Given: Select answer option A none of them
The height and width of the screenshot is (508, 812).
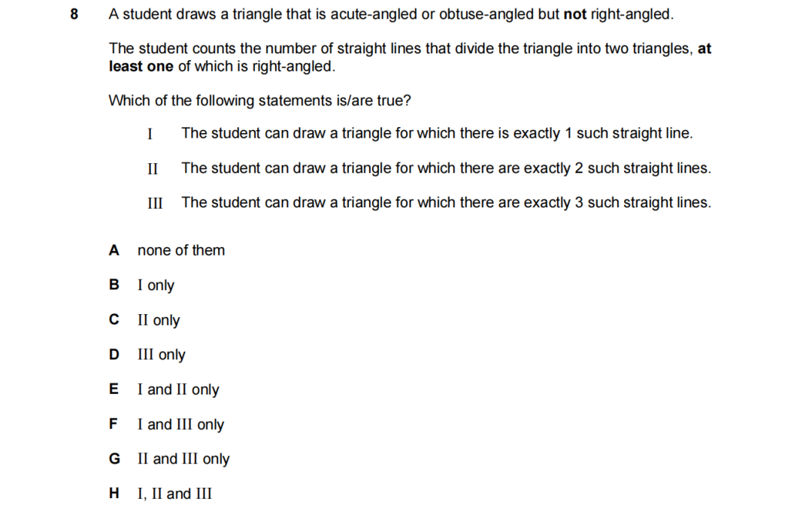Looking at the screenshot, I should click(167, 250).
